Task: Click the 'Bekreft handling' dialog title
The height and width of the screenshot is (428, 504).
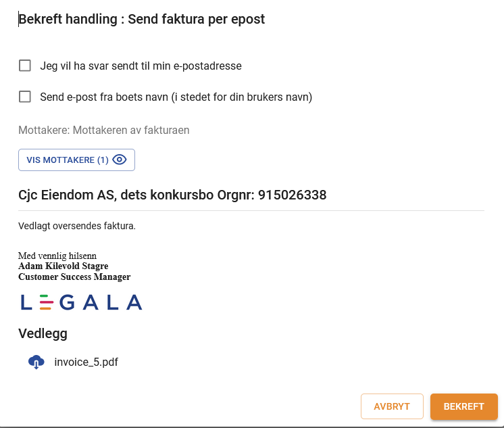Action: (142, 19)
